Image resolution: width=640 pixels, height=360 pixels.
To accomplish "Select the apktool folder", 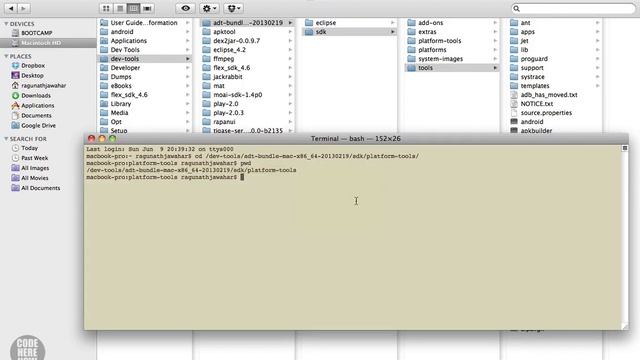I will point(247,32).
